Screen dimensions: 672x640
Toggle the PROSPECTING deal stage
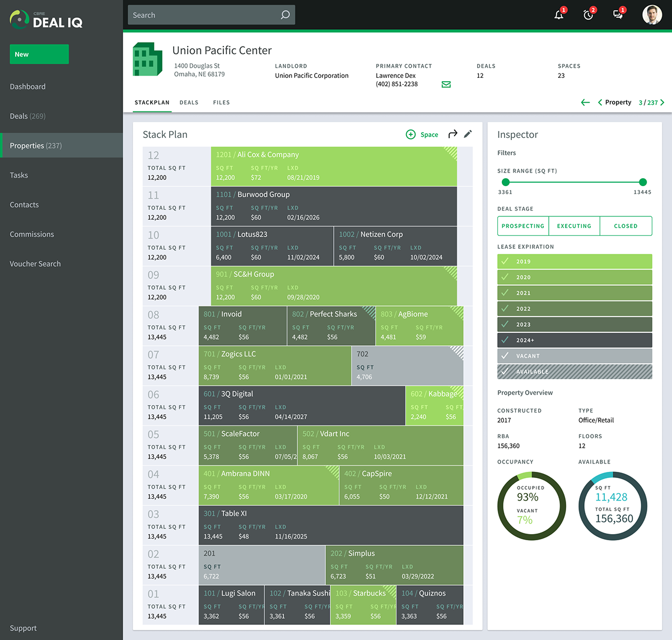pos(523,226)
